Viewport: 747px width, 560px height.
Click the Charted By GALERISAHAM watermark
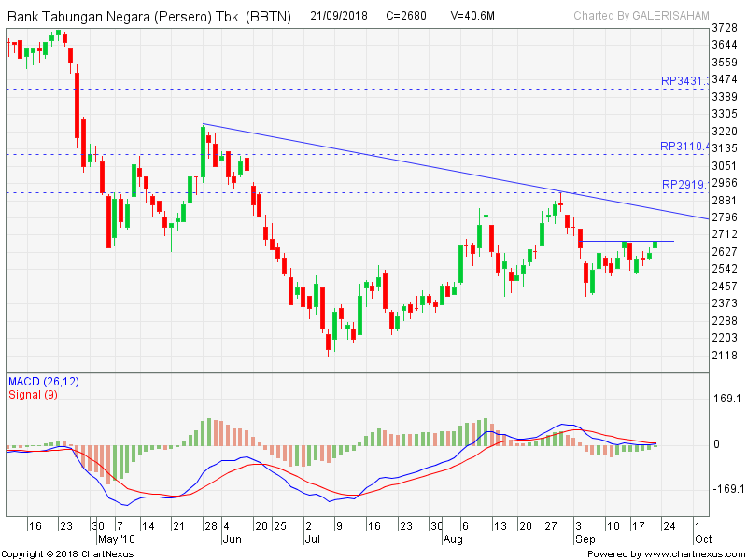(x=641, y=16)
